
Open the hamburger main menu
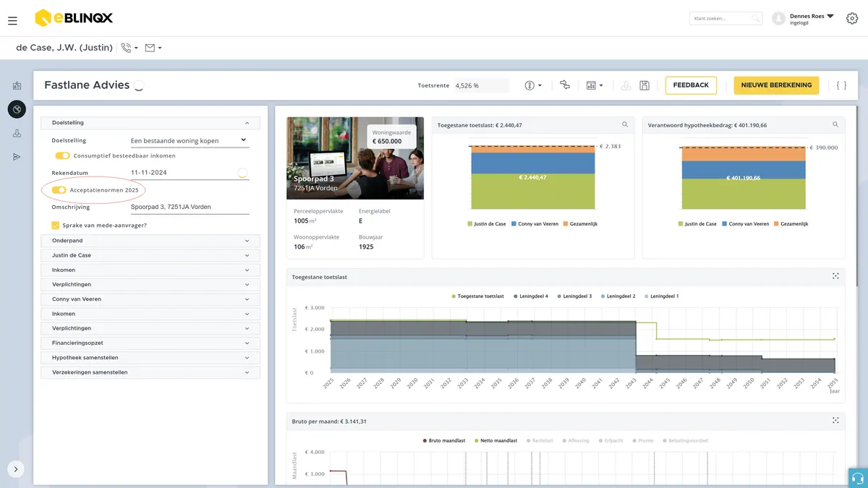(12, 21)
